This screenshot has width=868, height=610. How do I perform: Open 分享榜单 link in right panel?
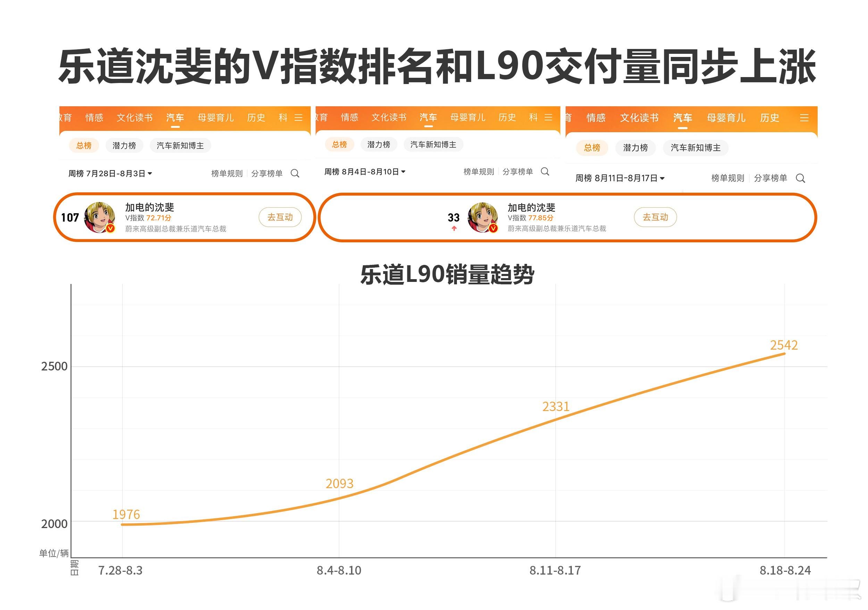coord(770,178)
